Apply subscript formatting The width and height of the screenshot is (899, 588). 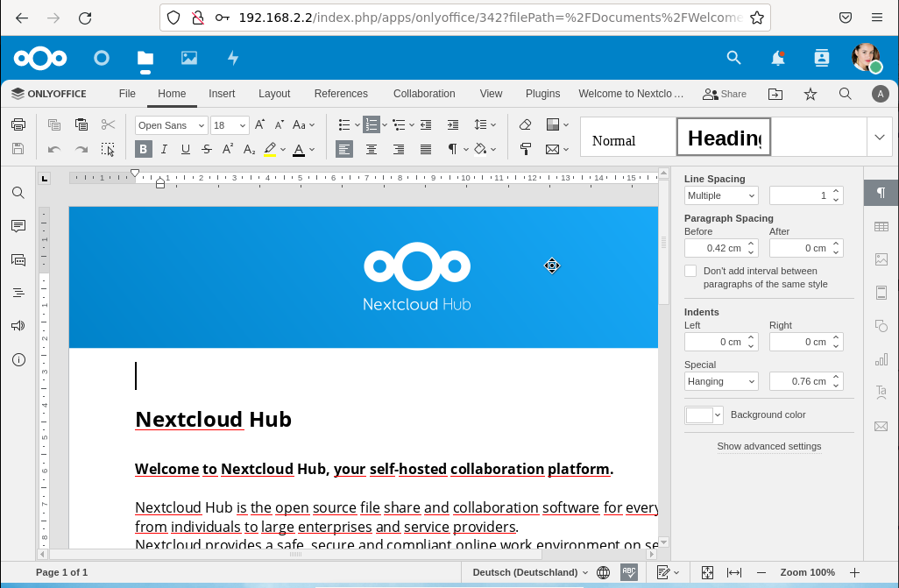pos(249,149)
